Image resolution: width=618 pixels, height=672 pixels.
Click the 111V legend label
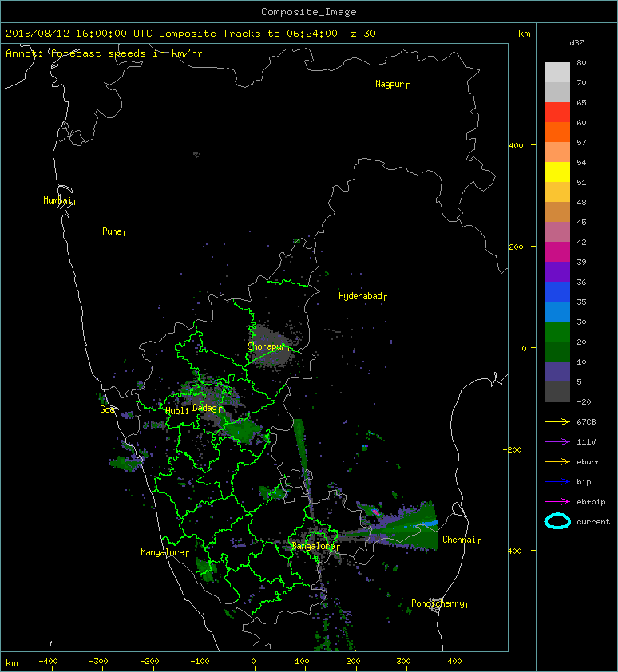point(586,442)
